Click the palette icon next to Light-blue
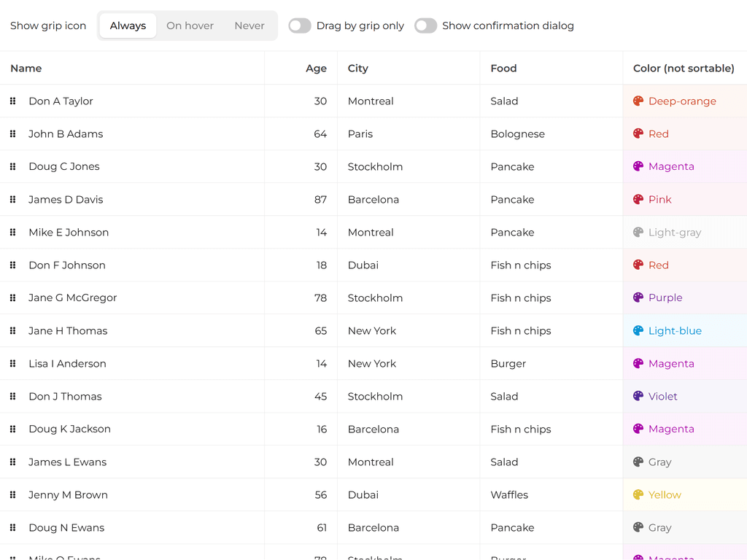 click(638, 331)
